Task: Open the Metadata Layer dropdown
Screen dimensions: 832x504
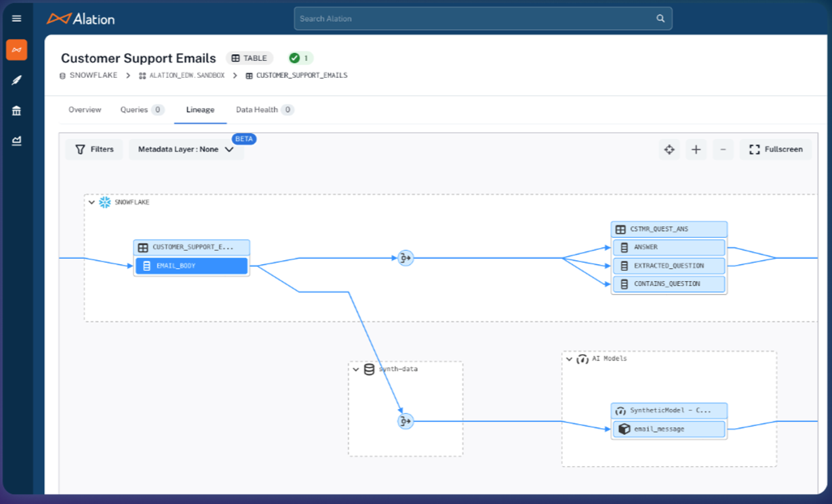Action: pyautogui.click(x=186, y=149)
